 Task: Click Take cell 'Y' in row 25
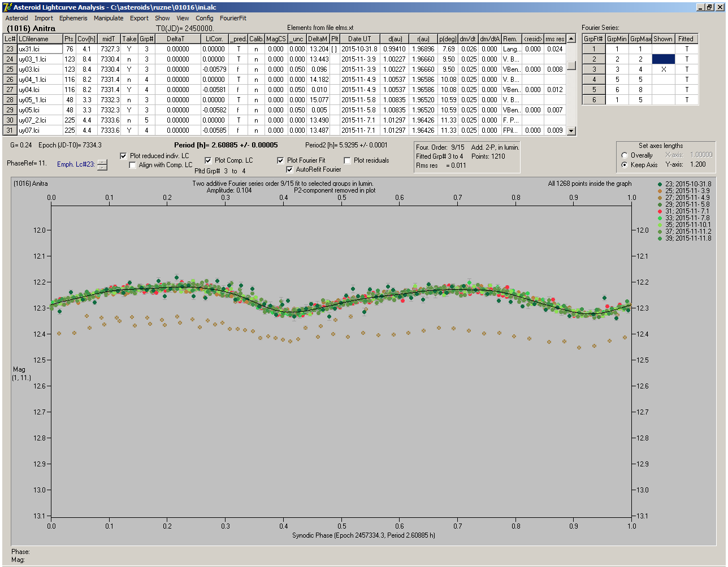point(129,69)
